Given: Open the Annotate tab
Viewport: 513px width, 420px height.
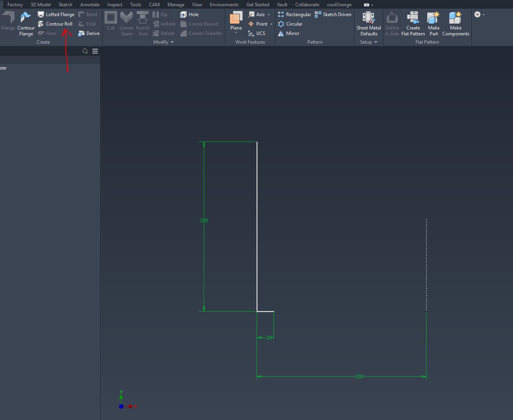Looking at the screenshot, I should point(90,5).
